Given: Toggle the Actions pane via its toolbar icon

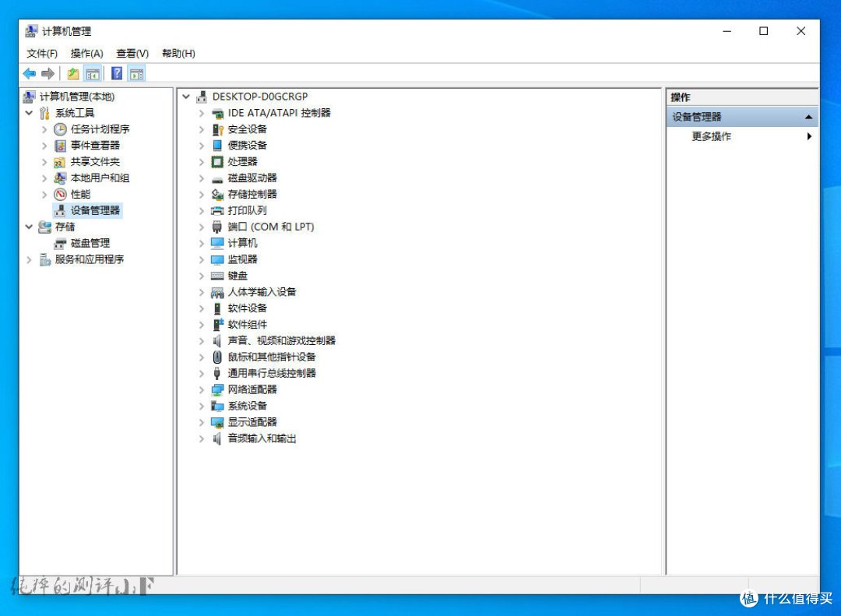Looking at the screenshot, I should click(137, 73).
